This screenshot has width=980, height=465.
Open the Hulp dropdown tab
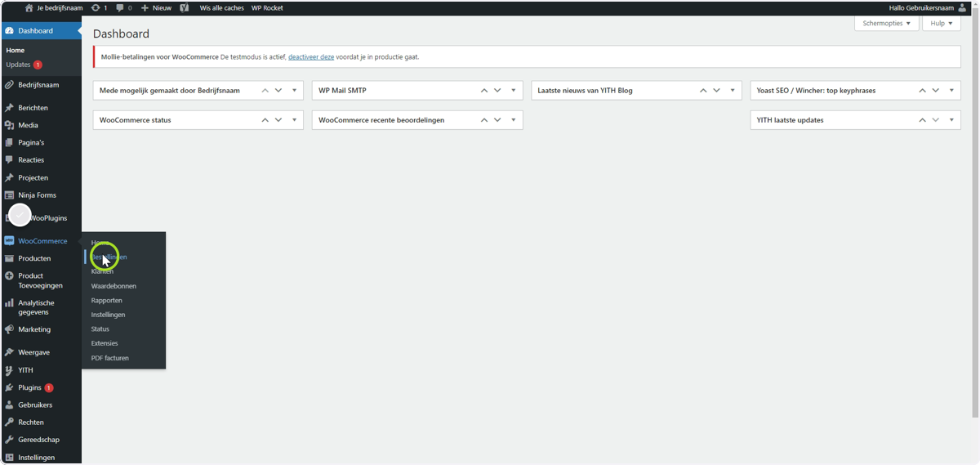(942, 23)
